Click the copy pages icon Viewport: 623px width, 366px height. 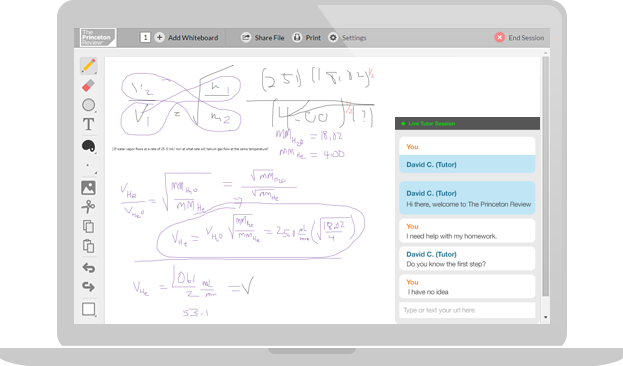click(x=88, y=227)
